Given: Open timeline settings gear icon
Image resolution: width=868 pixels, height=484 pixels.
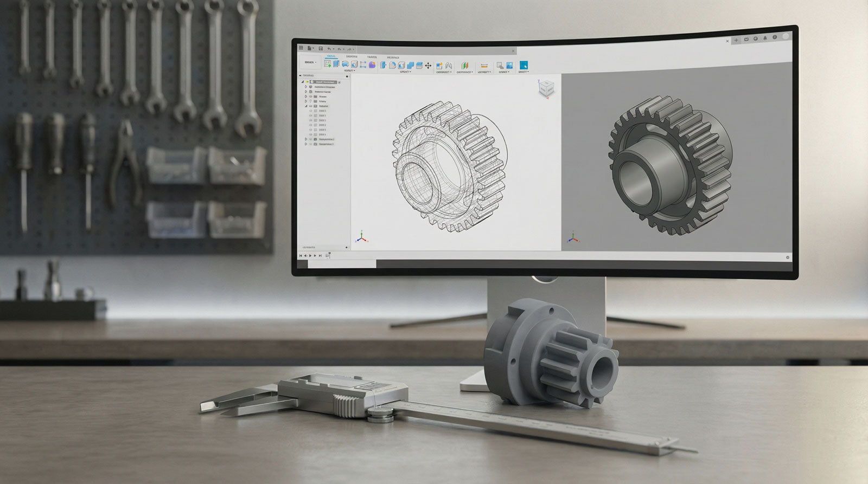Looking at the screenshot, I should [x=788, y=257].
